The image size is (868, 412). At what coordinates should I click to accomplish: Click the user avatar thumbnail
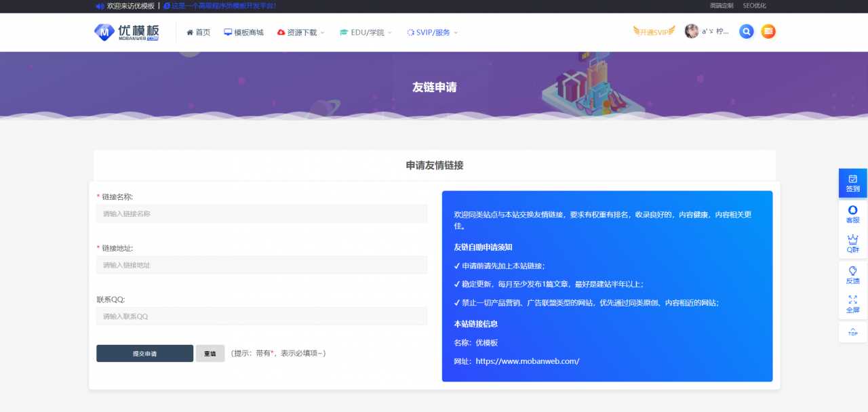[x=691, y=30]
